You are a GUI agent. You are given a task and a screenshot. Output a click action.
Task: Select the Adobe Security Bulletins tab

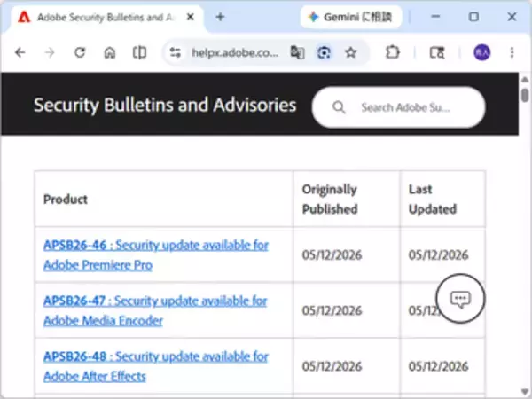point(107,17)
